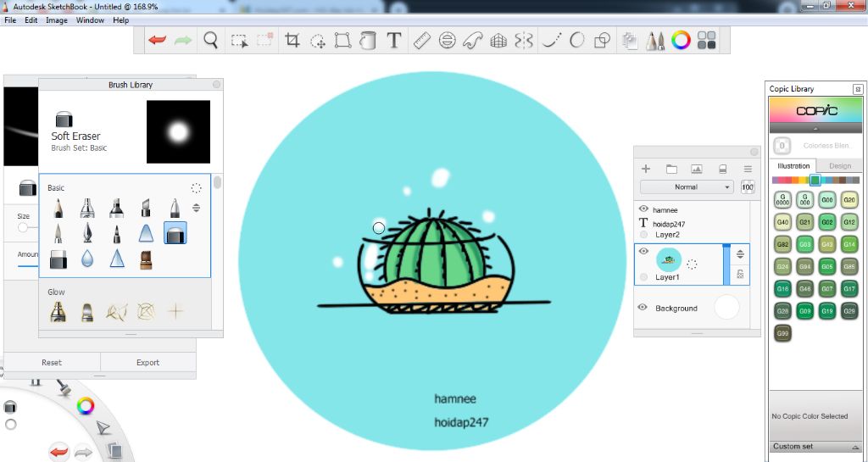Toggle the circle beside Layer1 label
The width and height of the screenshot is (868, 462).
pos(643,276)
